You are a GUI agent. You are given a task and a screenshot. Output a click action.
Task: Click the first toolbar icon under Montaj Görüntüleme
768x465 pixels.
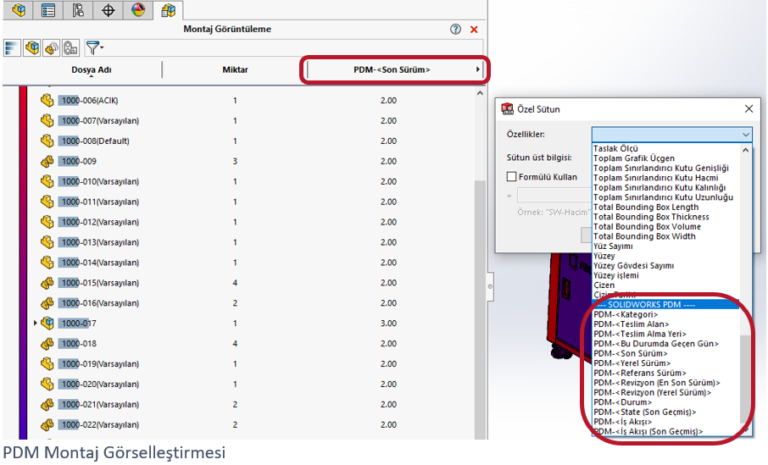(10, 47)
